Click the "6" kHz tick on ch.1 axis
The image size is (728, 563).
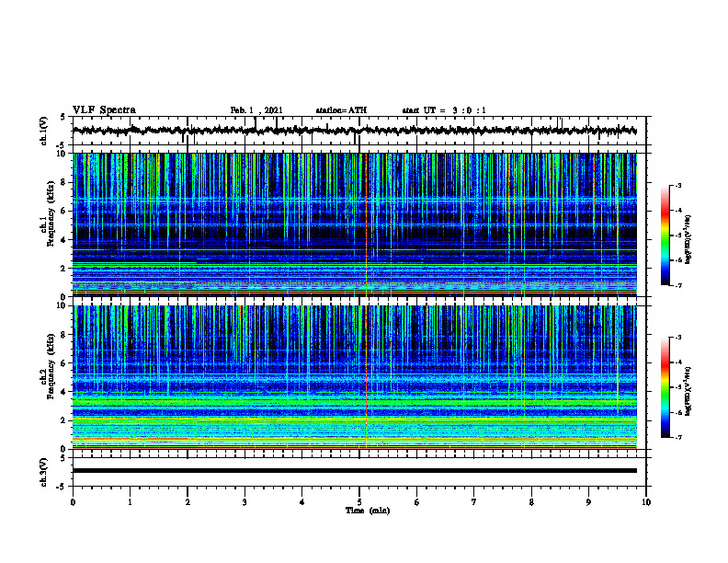(x=63, y=211)
